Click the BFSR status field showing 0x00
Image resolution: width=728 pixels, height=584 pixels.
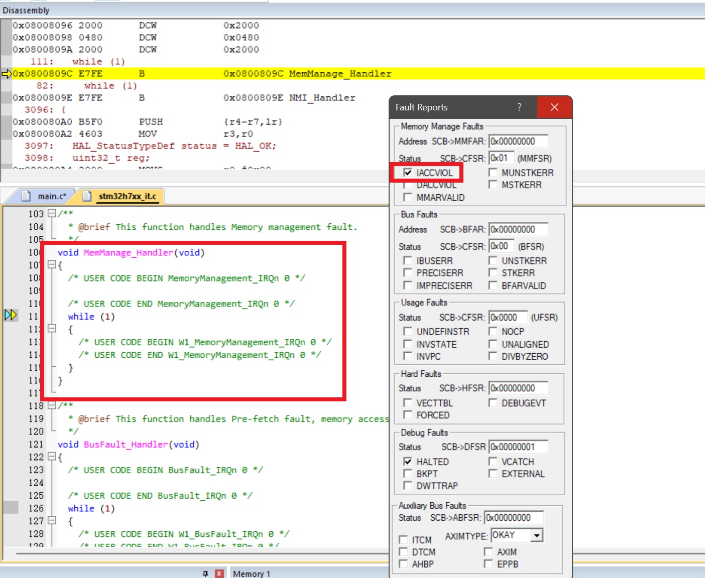(501, 246)
